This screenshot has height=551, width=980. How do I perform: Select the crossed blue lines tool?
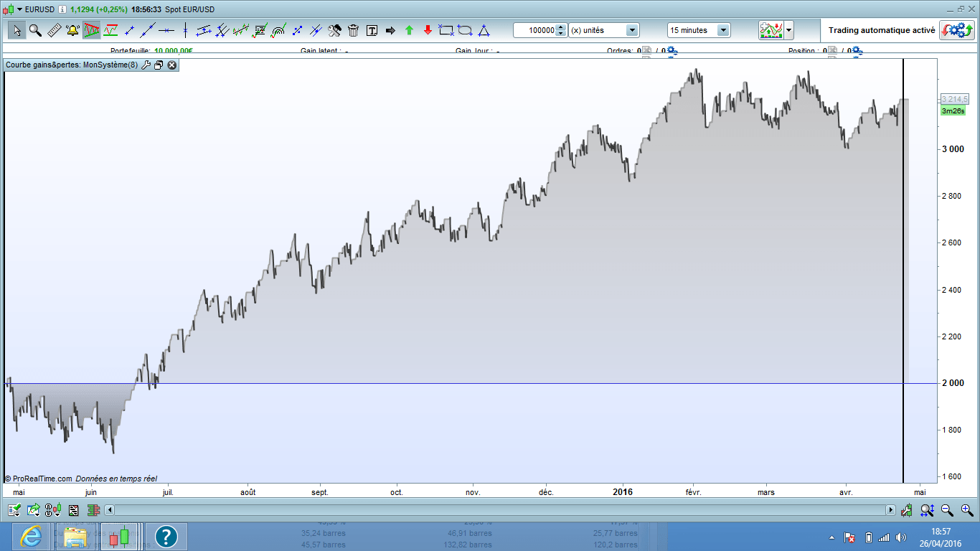tap(316, 30)
